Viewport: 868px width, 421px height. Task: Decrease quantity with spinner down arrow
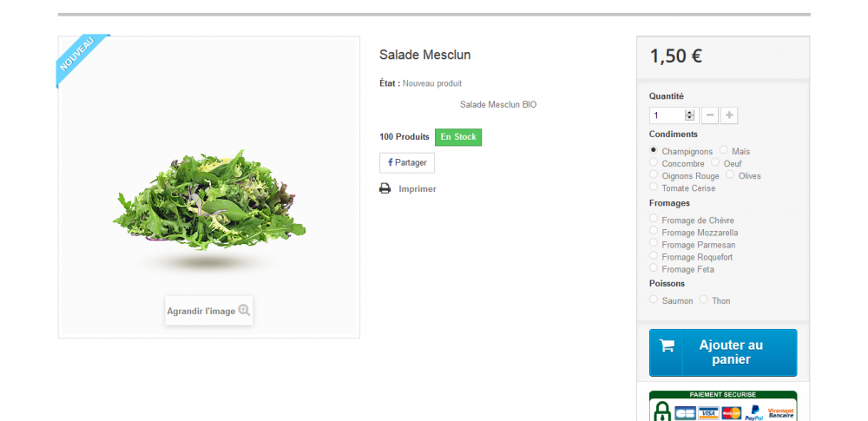click(x=690, y=118)
